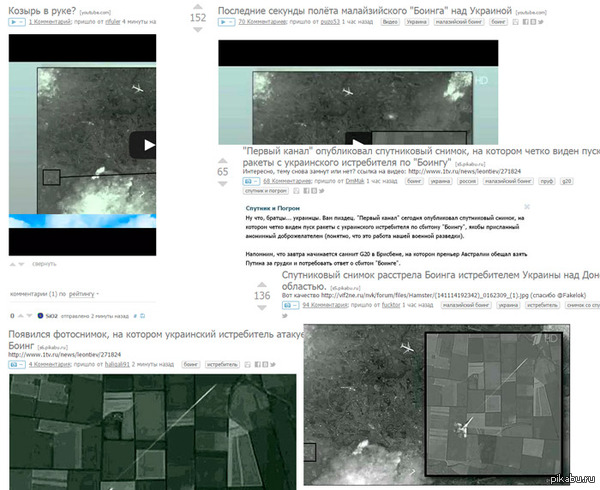Toggle video expander of 'Козырь в руке?' post

(x=17, y=22)
